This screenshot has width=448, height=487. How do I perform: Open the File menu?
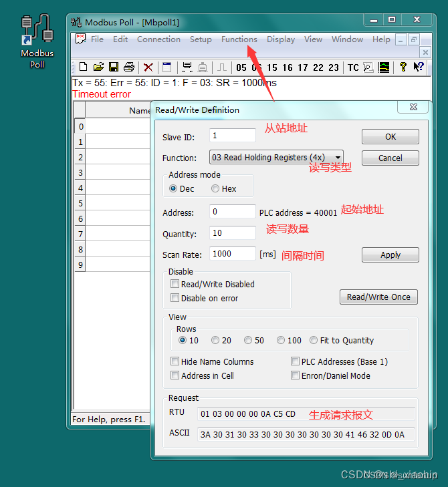(97, 39)
